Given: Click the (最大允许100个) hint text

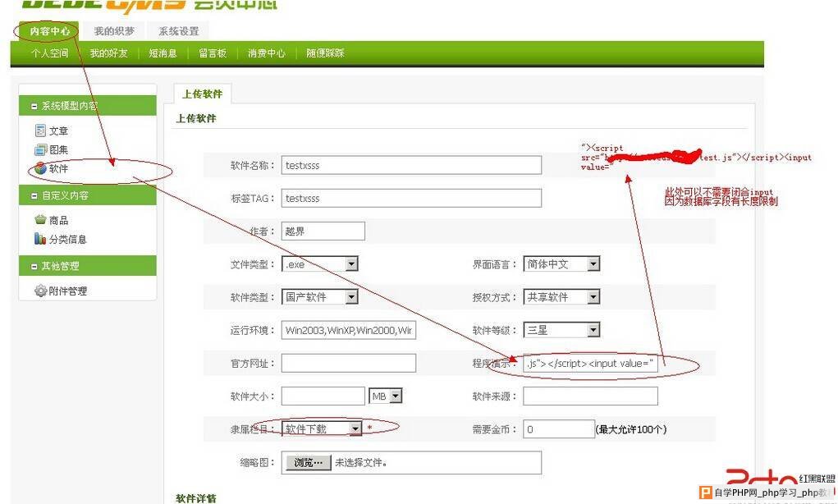Looking at the screenshot, I should (631, 429).
